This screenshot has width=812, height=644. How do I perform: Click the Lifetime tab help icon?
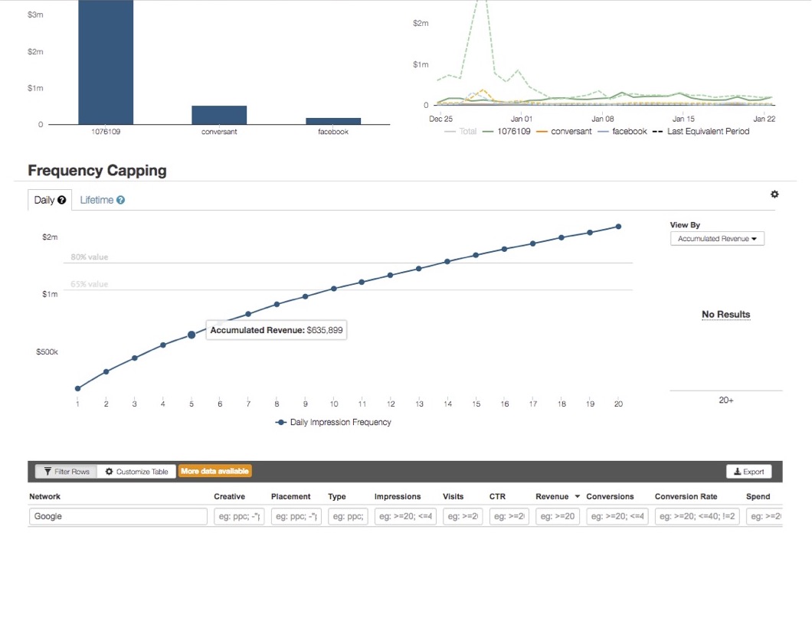[121, 200]
